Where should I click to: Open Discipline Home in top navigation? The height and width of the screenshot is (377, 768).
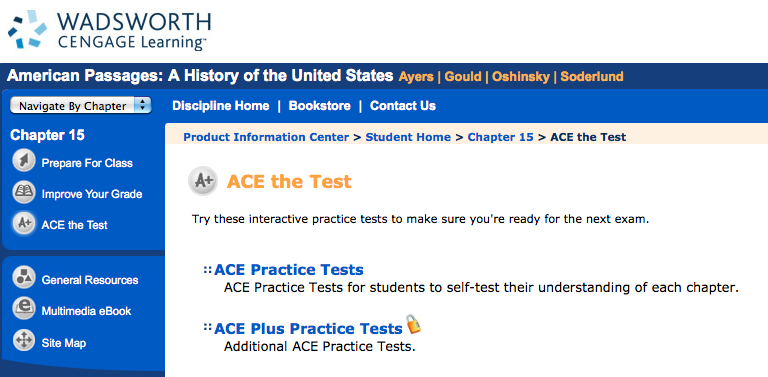pyautogui.click(x=221, y=106)
